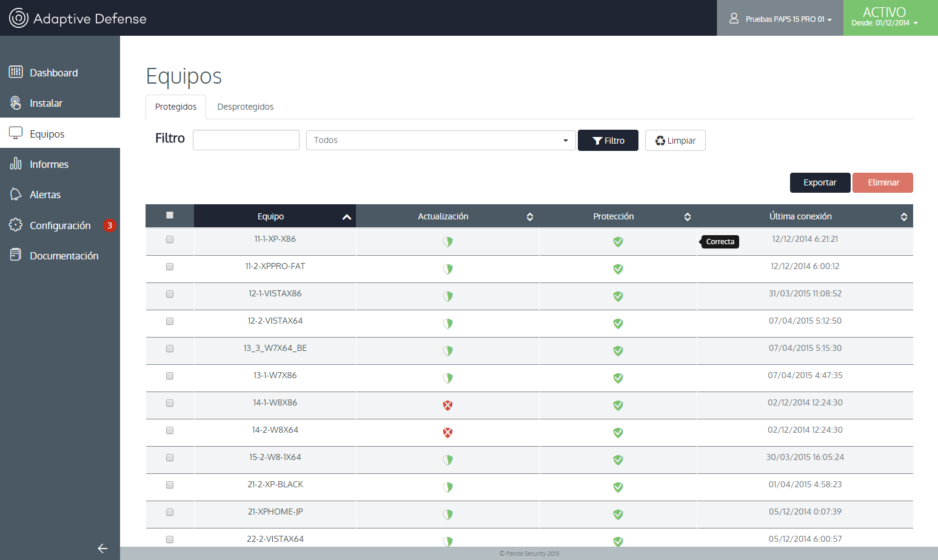Click the Adaptive Defense logo icon
The width and height of the screenshot is (938, 560).
(x=18, y=18)
